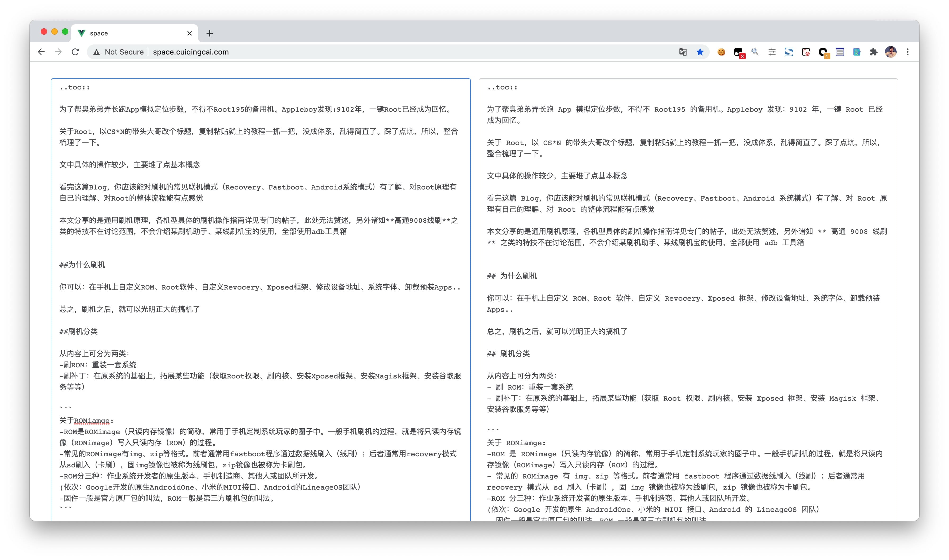This screenshot has width=949, height=560.
Task: Open the sliders settings extension icon
Action: click(x=772, y=52)
